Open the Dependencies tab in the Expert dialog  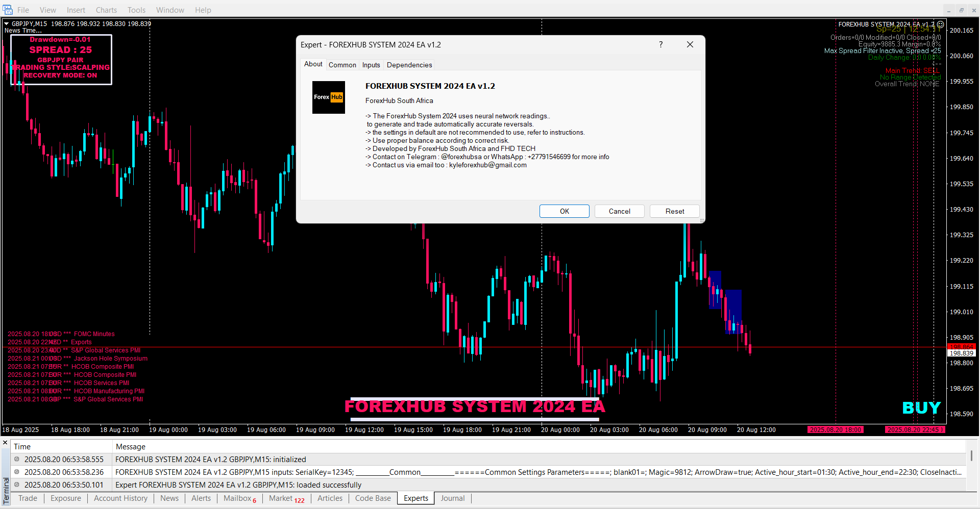409,65
